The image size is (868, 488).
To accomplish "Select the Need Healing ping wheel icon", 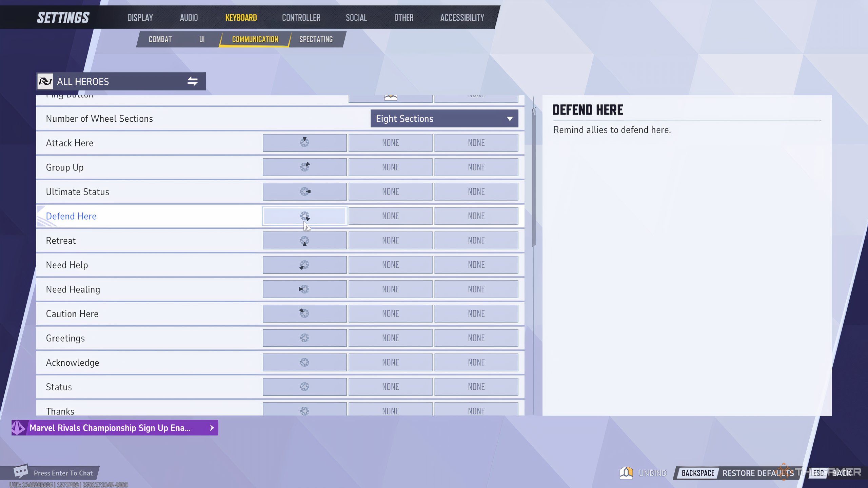I will [304, 289].
